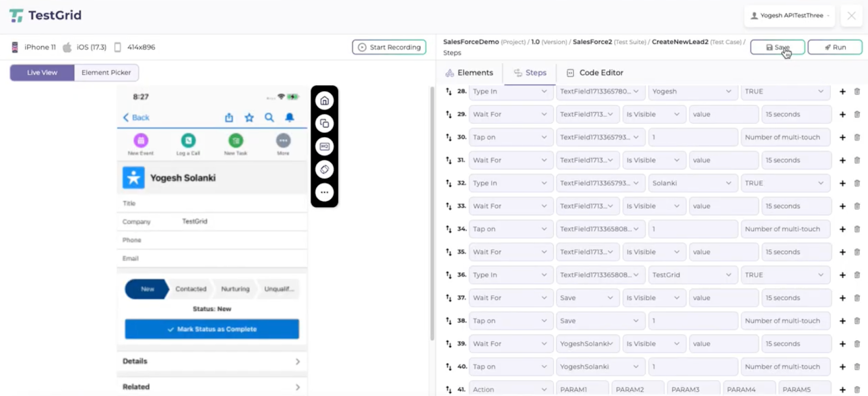Screen dimensions: 868x396
Task: Tap Mark Status as Complete button
Action: click(x=212, y=329)
